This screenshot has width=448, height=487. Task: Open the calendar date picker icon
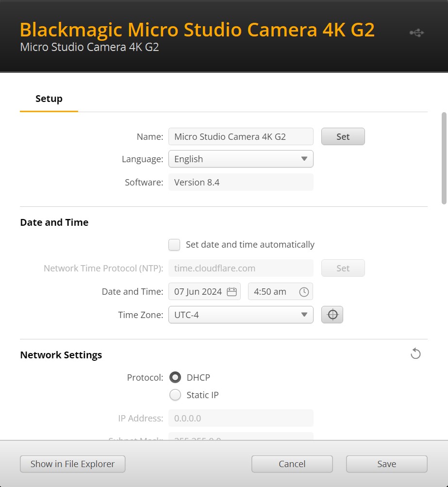[232, 292]
